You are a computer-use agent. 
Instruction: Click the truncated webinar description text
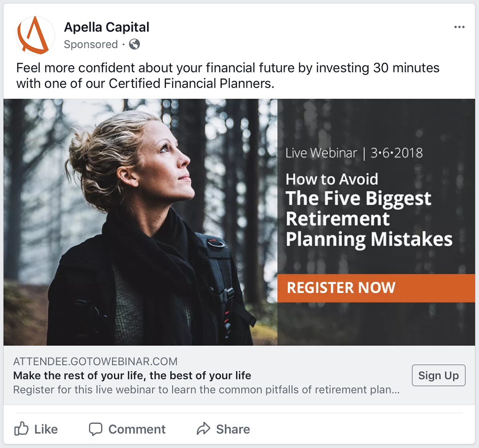click(x=206, y=390)
